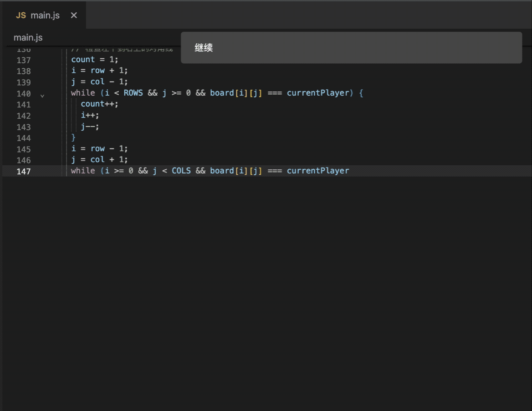Click the while keyword on line 147
532x411 pixels.
click(x=83, y=171)
